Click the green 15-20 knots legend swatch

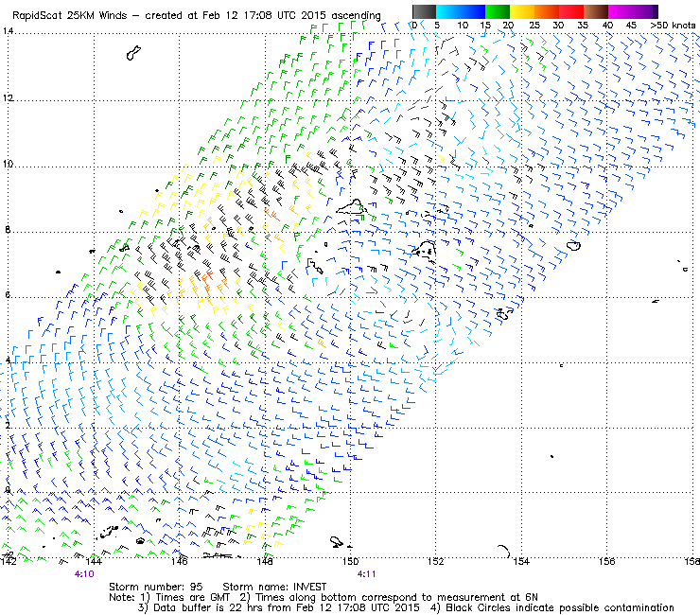pyautogui.click(x=498, y=11)
